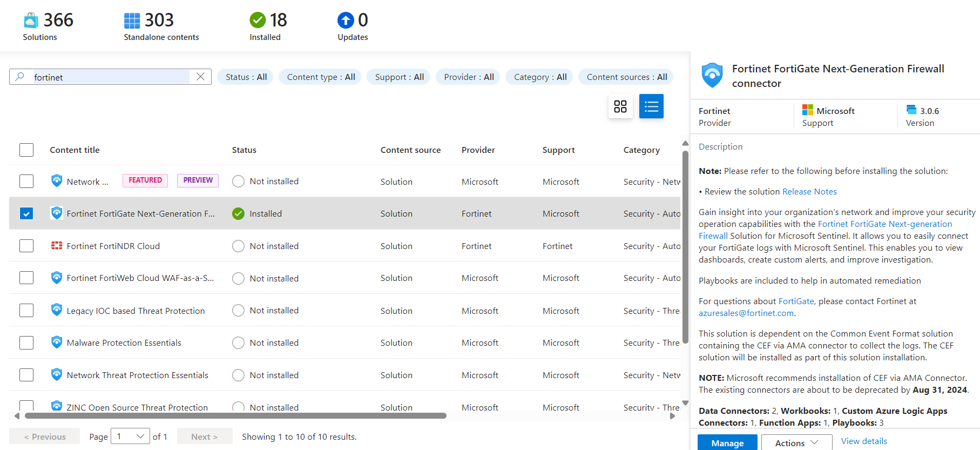Open the Page number dropdown
This screenshot has height=450, width=980.
(x=130, y=436)
